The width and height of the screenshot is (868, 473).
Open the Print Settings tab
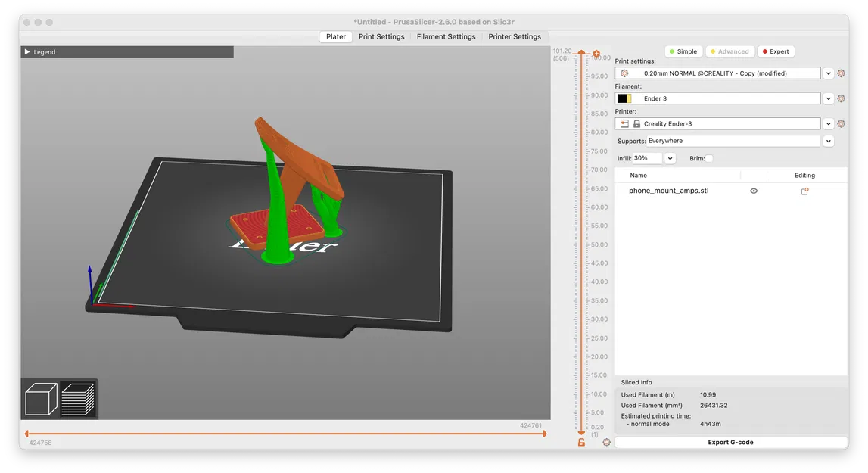(381, 36)
